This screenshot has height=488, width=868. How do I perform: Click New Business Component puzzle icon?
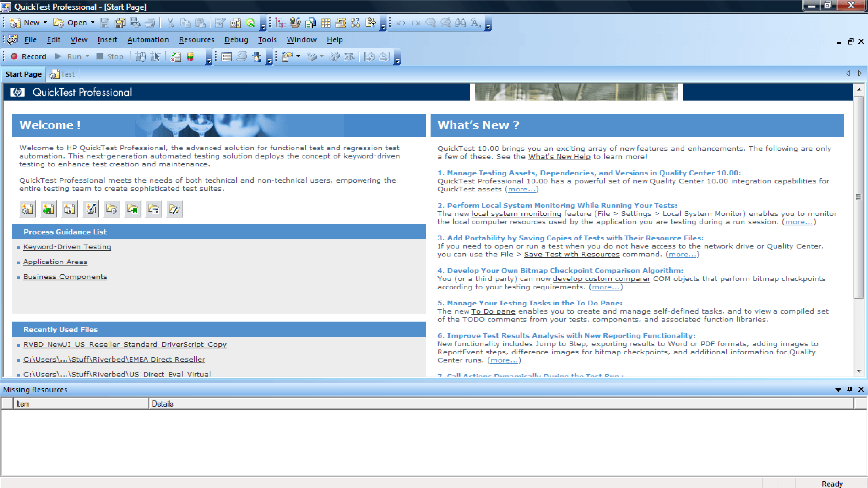click(48, 209)
